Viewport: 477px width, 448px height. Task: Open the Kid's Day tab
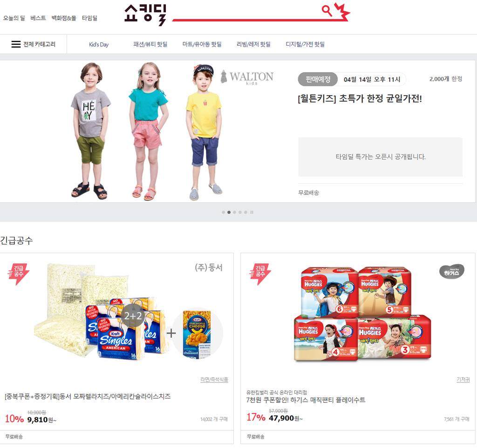[x=99, y=44]
